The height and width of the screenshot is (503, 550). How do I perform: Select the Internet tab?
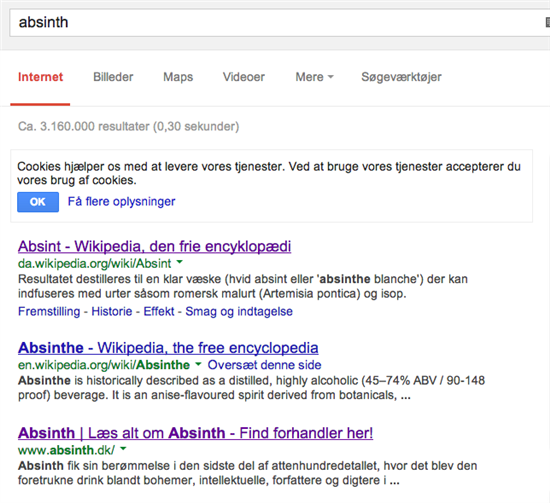(x=40, y=77)
